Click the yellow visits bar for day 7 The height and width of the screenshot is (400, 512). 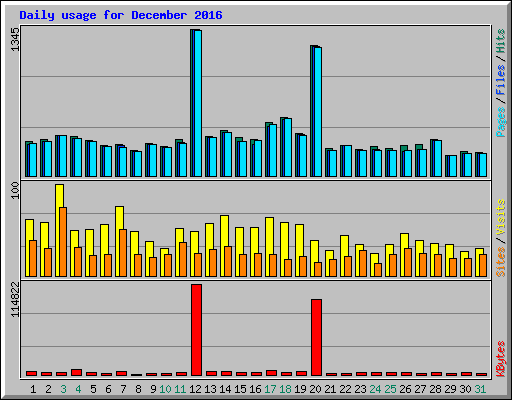[119, 241]
